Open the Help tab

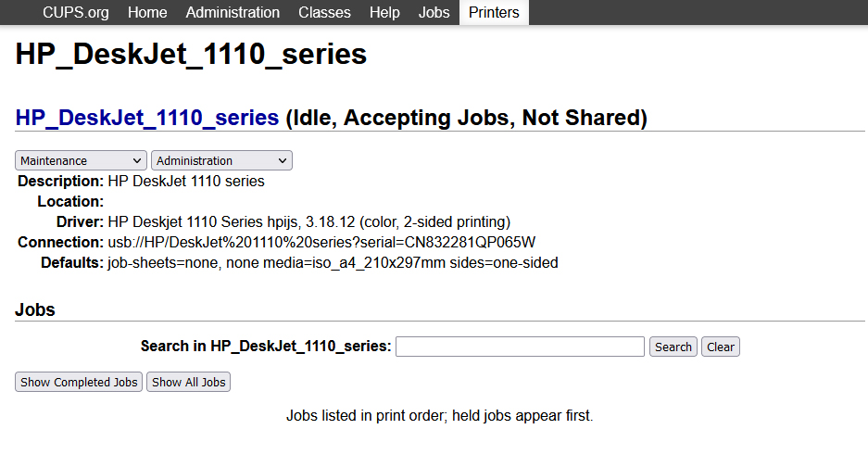click(384, 12)
